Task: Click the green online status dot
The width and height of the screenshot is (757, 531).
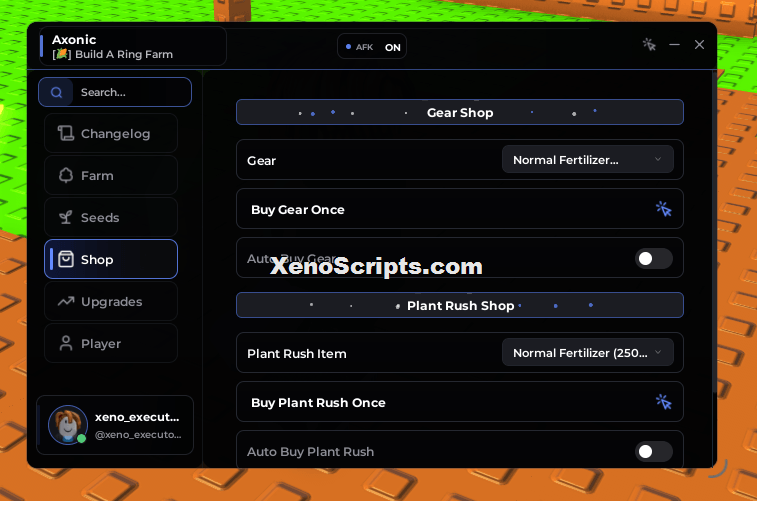Action: coord(82,438)
